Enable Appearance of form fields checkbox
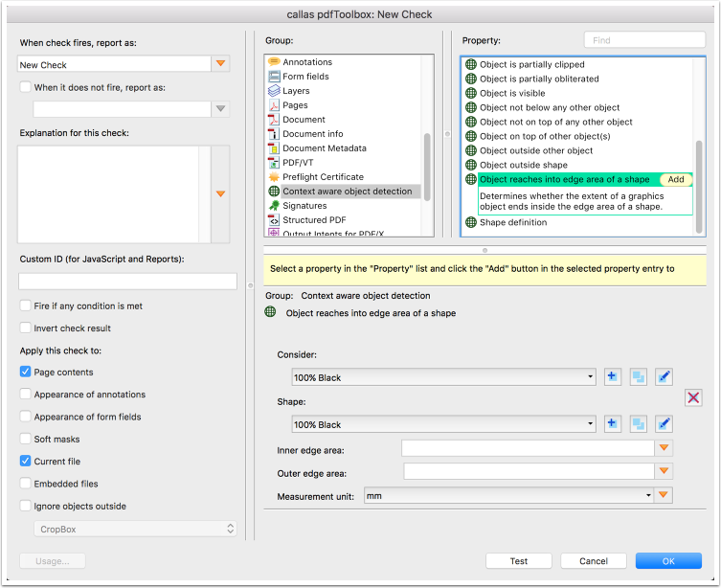This screenshot has height=588, width=721. point(25,417)
